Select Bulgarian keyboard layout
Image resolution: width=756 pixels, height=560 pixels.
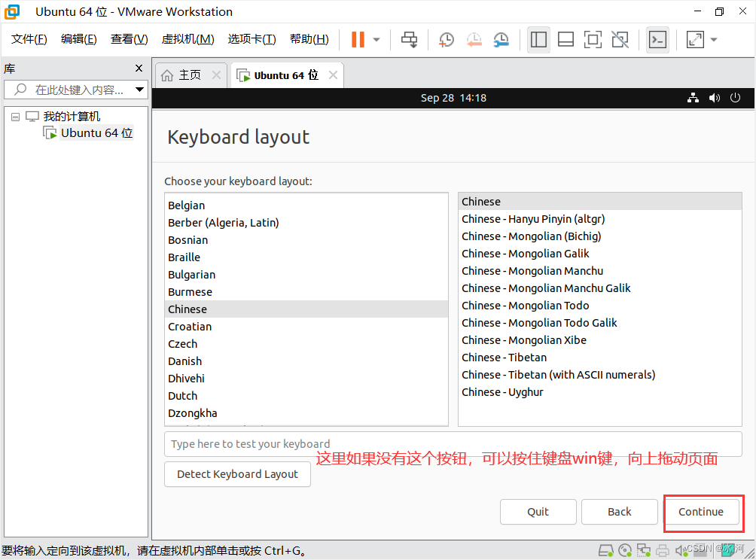click(x=306, y=275)
